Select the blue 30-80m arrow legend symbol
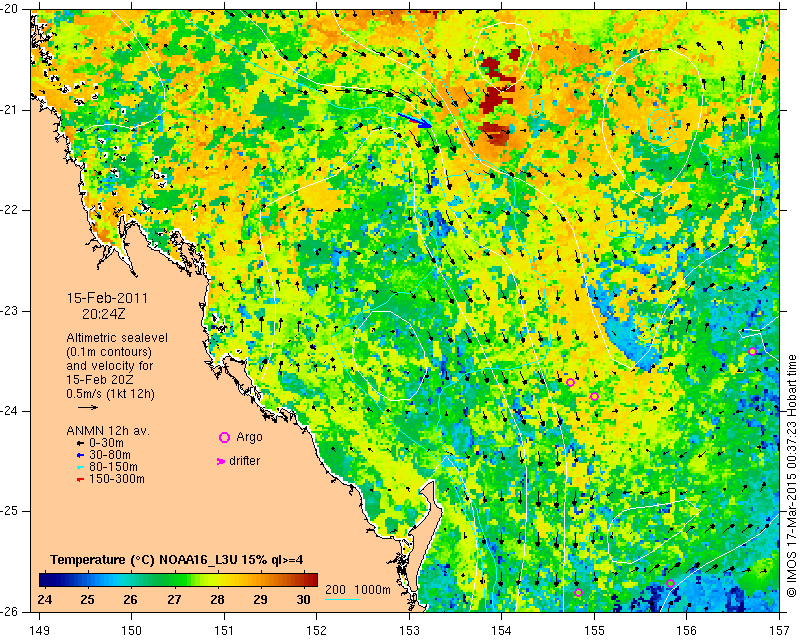Viewport: 800px width, 640px height. 80,455
